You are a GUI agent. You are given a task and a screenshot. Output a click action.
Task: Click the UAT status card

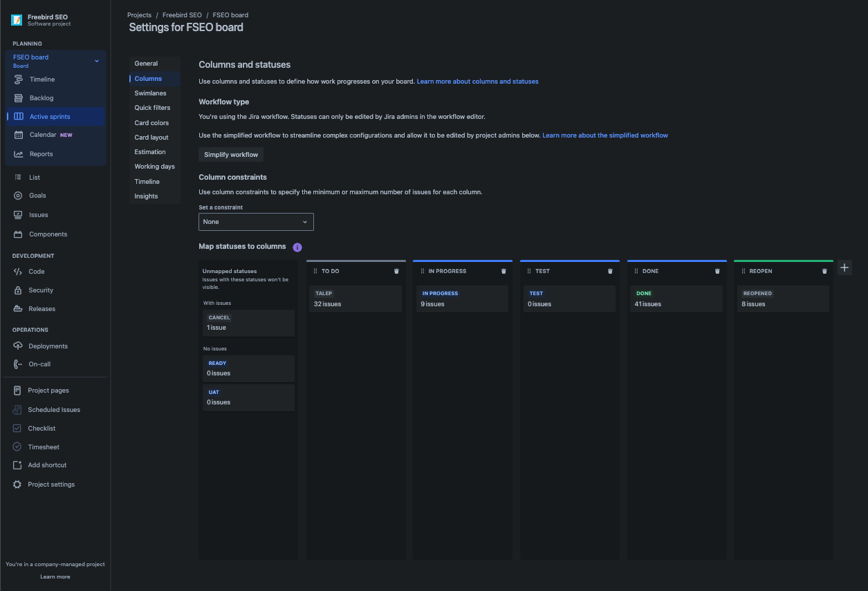pos(248,397)
